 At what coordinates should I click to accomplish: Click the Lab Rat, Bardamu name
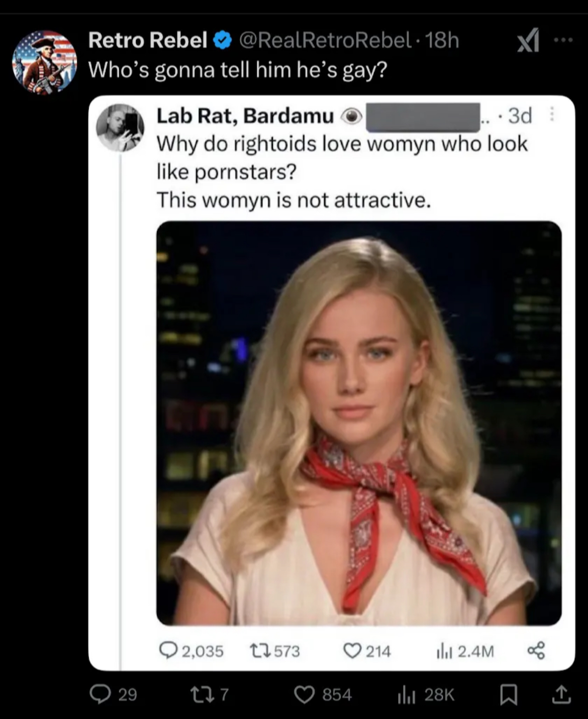point(245,116)
